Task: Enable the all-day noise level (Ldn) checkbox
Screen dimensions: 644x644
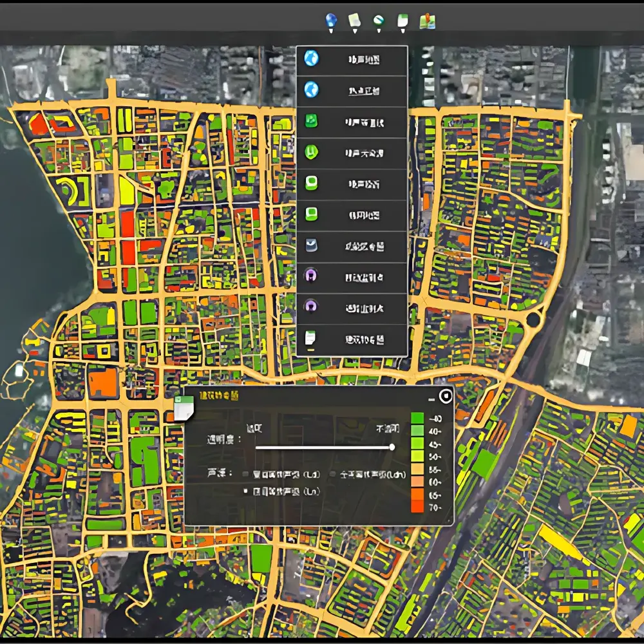Action: 334,473
